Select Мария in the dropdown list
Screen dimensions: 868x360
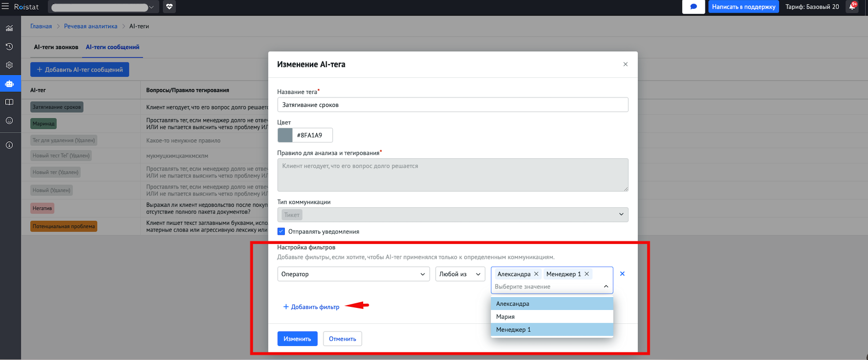[x=552, y=317]
